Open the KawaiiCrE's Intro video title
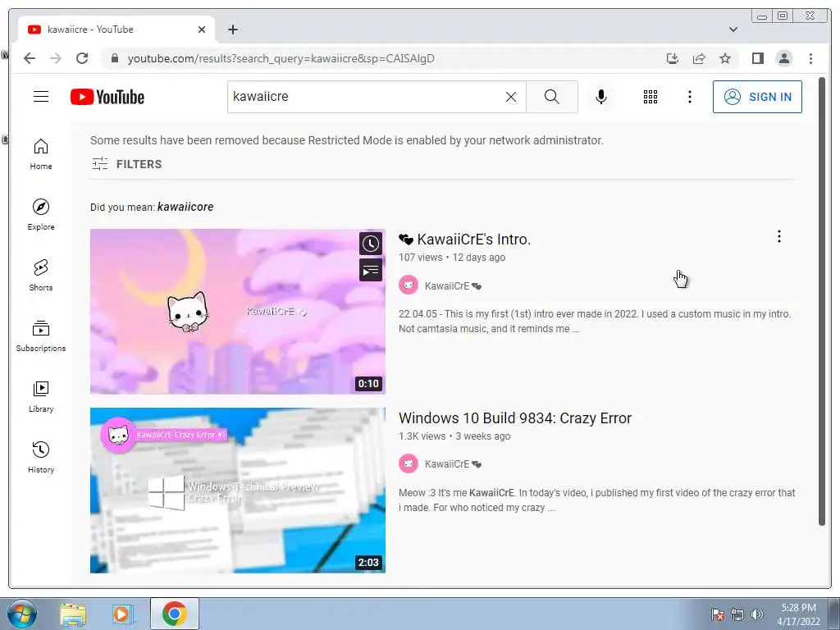The width and height of the screenshot is (840, 630). click(x=464, y=240)
